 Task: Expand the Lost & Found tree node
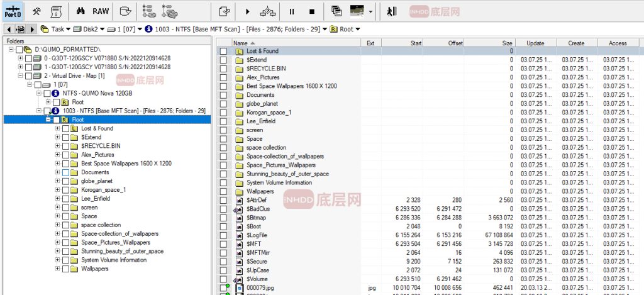(x=57, y=128)
